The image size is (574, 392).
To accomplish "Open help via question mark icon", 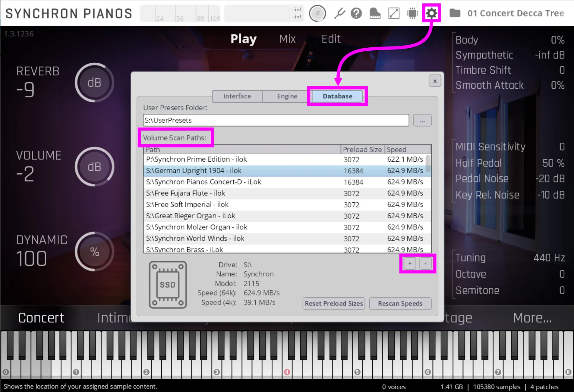I will pyautogui.click(x=356, y=13).
